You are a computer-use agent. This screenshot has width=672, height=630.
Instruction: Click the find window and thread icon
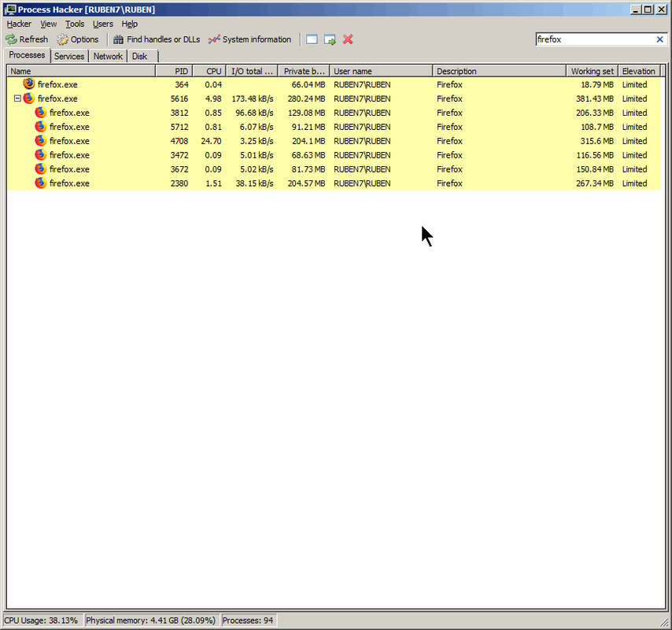click(x=330, y=39)
